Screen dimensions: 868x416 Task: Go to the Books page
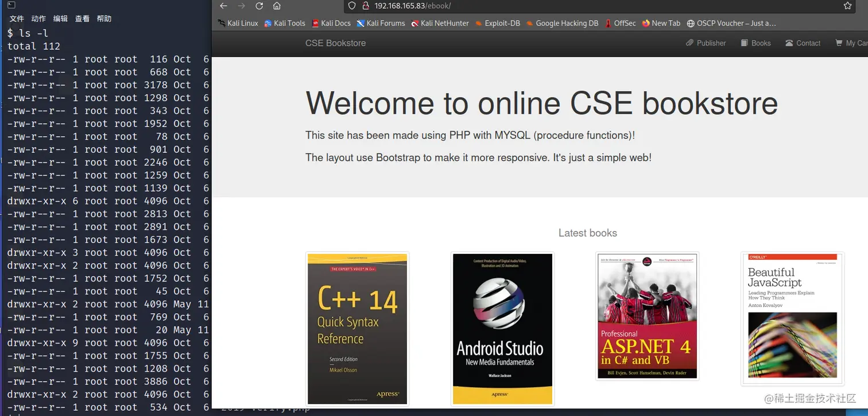click(x=755, y=43)
